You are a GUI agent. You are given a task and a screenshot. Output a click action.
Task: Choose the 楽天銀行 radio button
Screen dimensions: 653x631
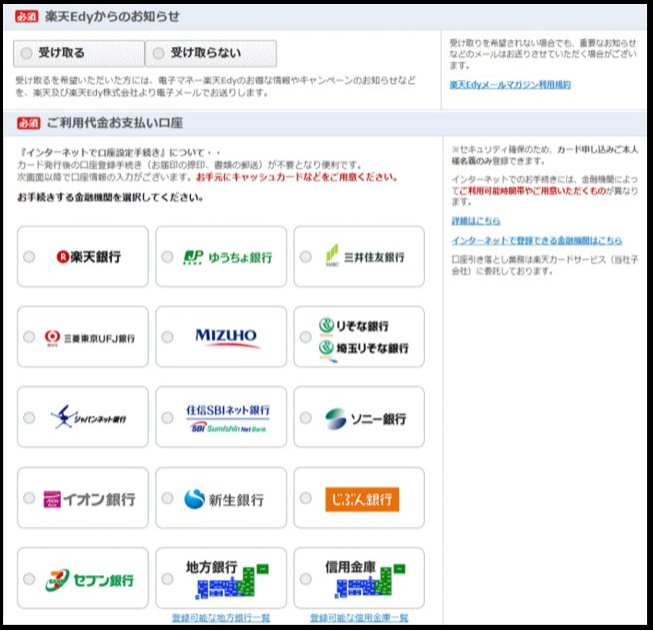pos(29,257)
